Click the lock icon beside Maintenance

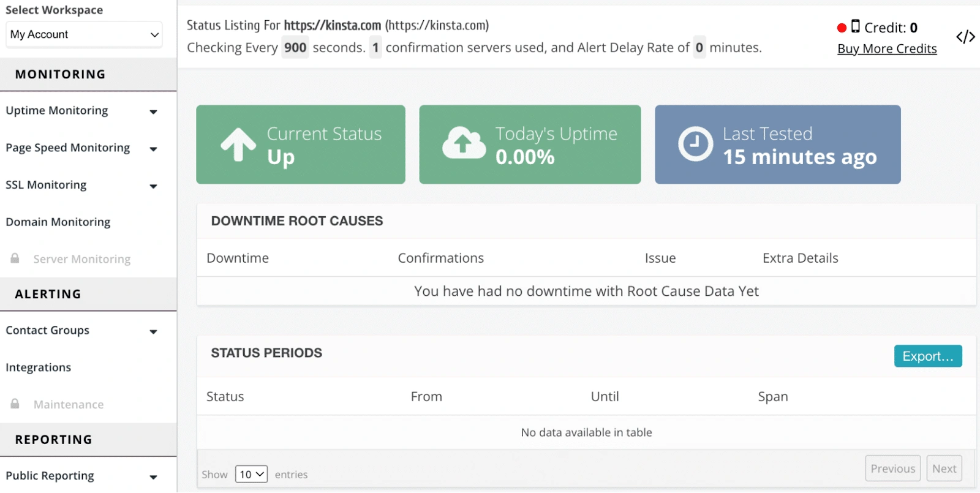pos(15,404)
